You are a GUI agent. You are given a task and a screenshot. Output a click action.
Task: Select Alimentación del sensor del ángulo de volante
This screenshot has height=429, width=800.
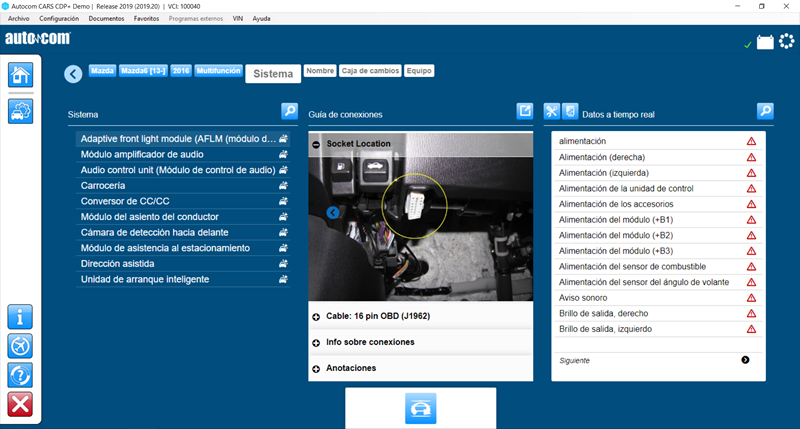[x=658, y=282]
